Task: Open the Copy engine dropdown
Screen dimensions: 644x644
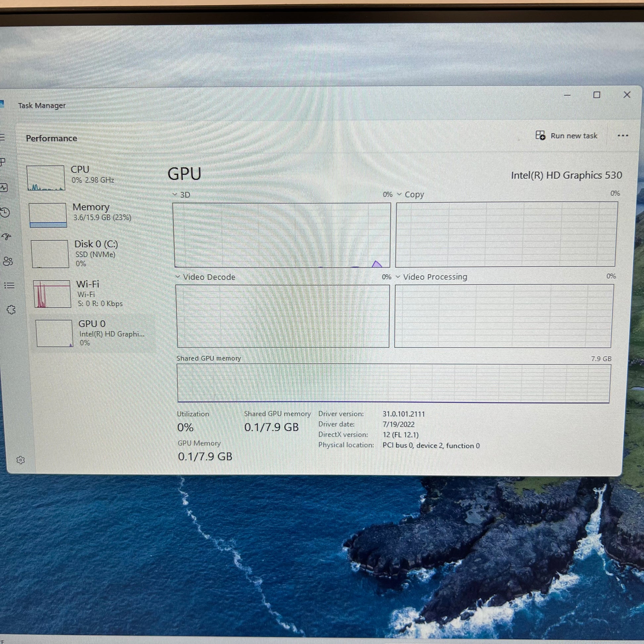Action: [x=410, y=194]
